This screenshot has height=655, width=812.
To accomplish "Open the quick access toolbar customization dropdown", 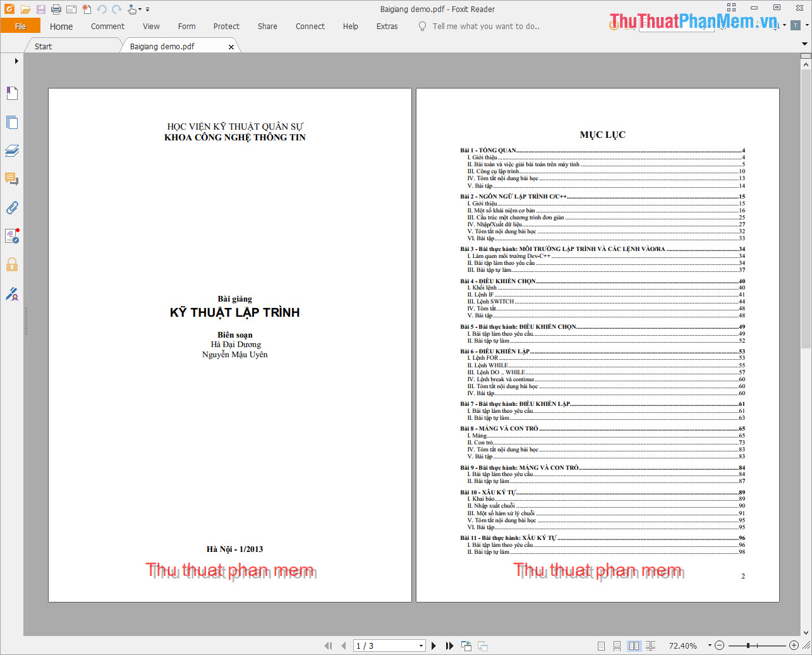I will [x=148, y=8].
